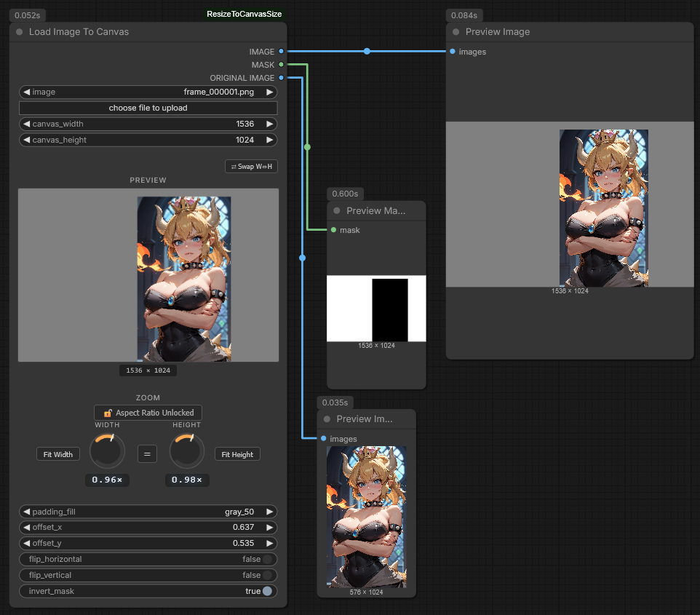
Task: Click the canvas preview image in Load node
Action: click(148, 275)
